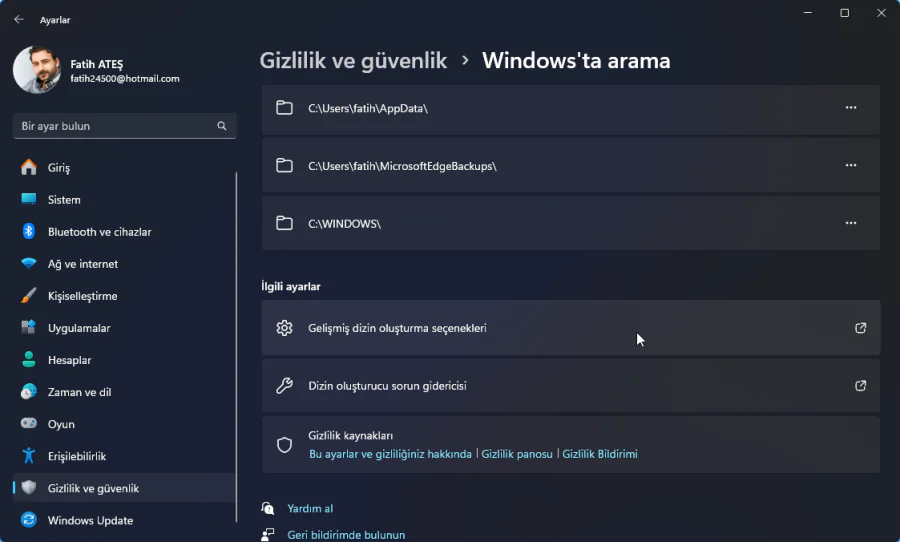Open Sistem via its monitor icon
The image size is (900, 542).
29,199
